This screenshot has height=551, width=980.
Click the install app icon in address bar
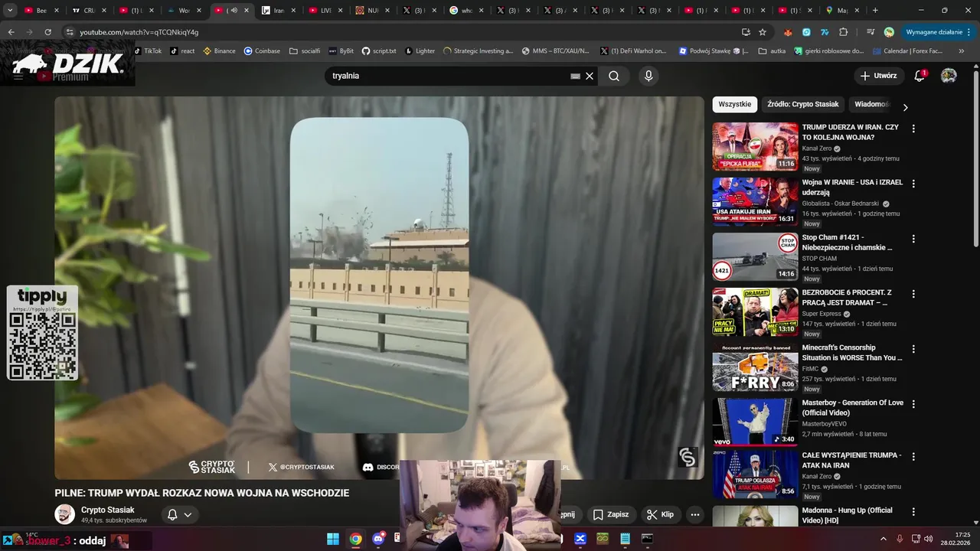(746, 32)
